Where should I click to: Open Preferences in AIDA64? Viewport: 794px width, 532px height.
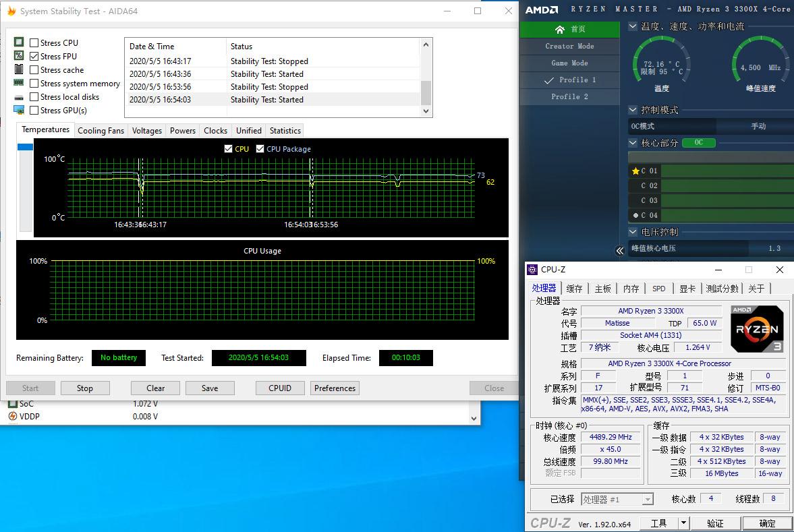(x=335, y=388)
